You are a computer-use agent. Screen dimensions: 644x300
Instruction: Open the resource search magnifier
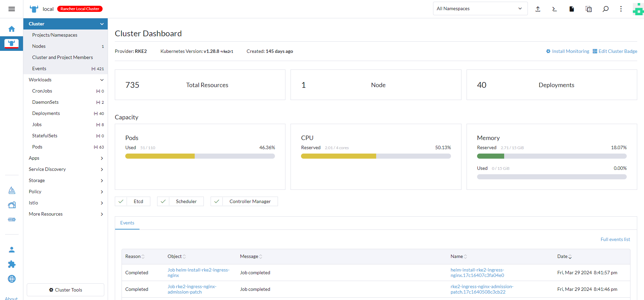[x=605, y=9]
